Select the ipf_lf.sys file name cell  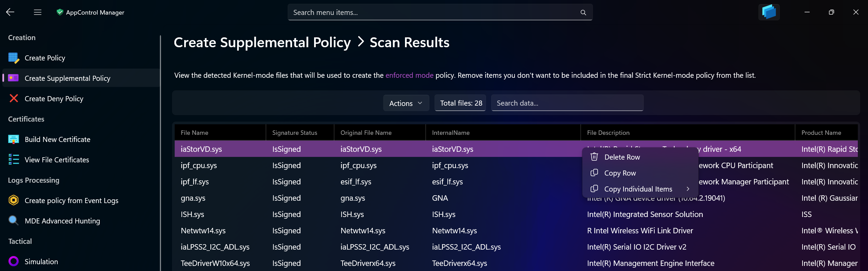(x=195, y=182)
